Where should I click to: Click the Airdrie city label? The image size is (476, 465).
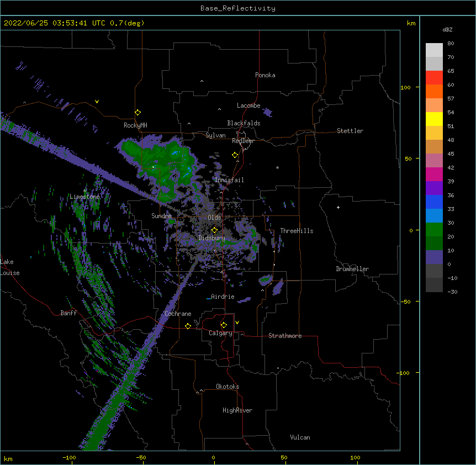223,297
